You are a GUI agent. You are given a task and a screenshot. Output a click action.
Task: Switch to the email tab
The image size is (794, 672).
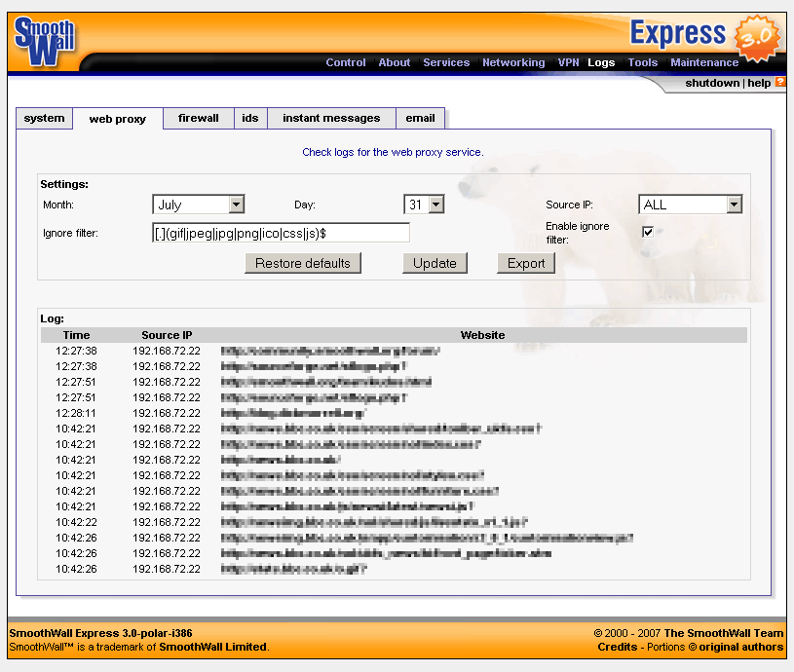[x=420, y=119]
